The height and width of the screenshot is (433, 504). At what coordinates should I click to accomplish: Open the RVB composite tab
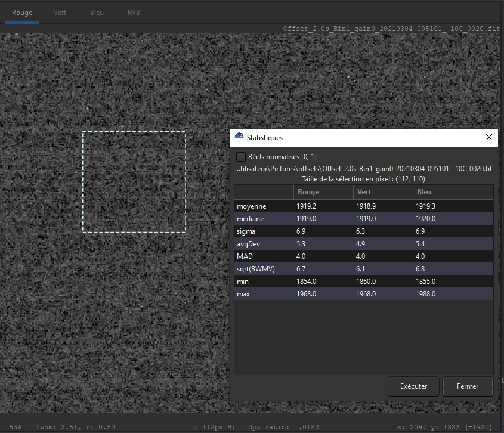(133, 12)
